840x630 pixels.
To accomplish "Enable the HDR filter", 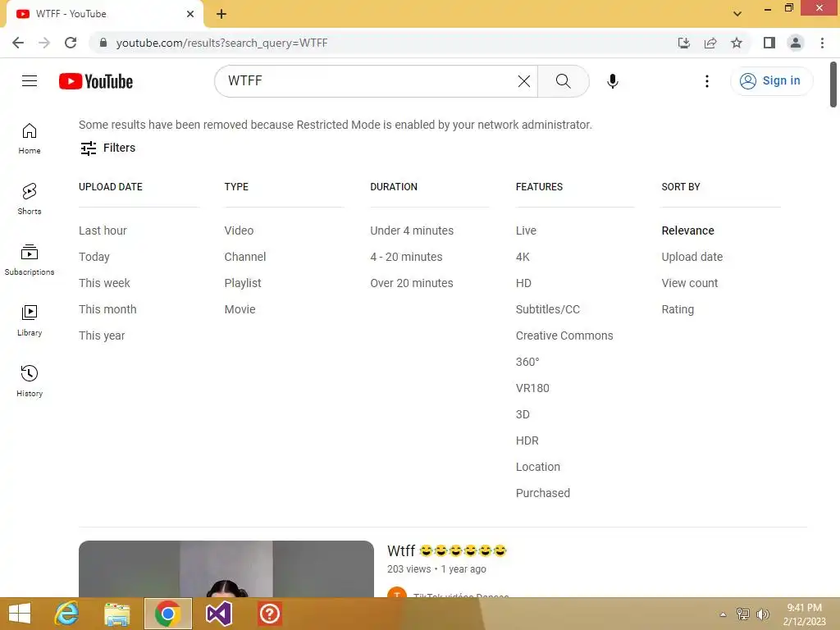I will [x=527, y=441].
